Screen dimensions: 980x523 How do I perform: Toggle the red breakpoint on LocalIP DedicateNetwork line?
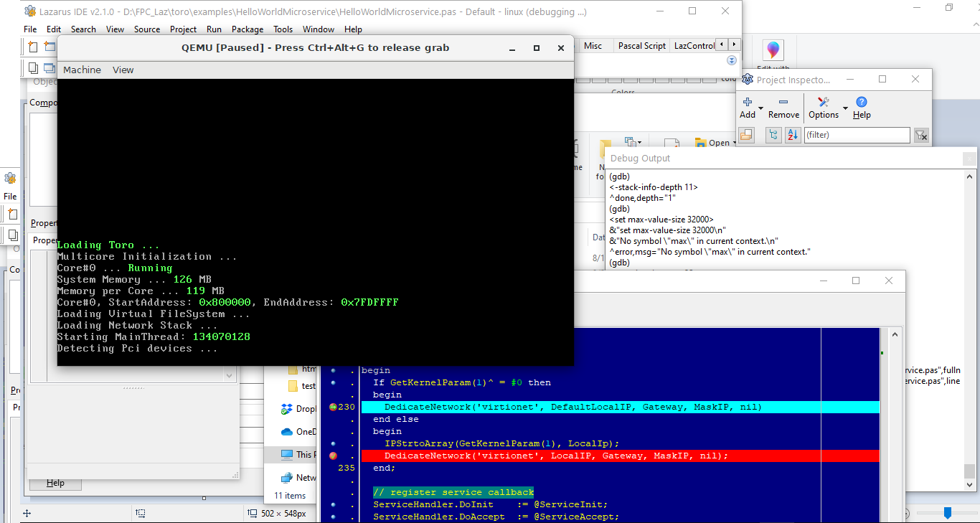(x=333, y=456)
